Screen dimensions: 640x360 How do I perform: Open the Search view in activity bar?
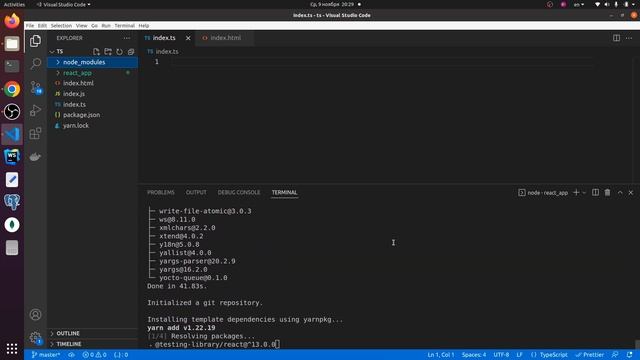coord(36,64)
